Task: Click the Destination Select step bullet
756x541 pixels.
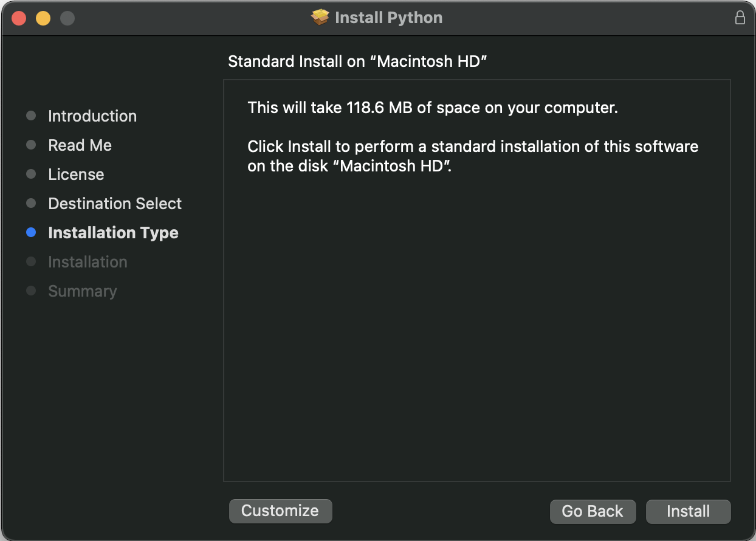Action: [x=32, y=204]
